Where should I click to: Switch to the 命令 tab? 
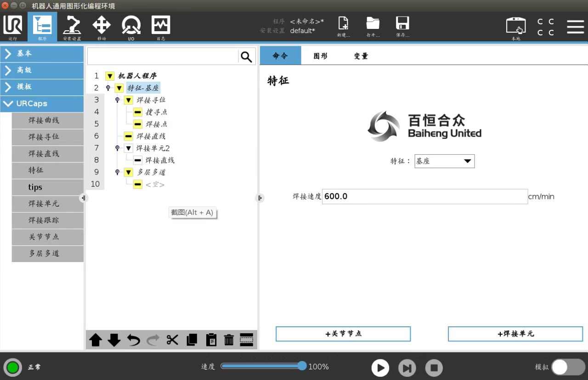(x=280, y=56)
